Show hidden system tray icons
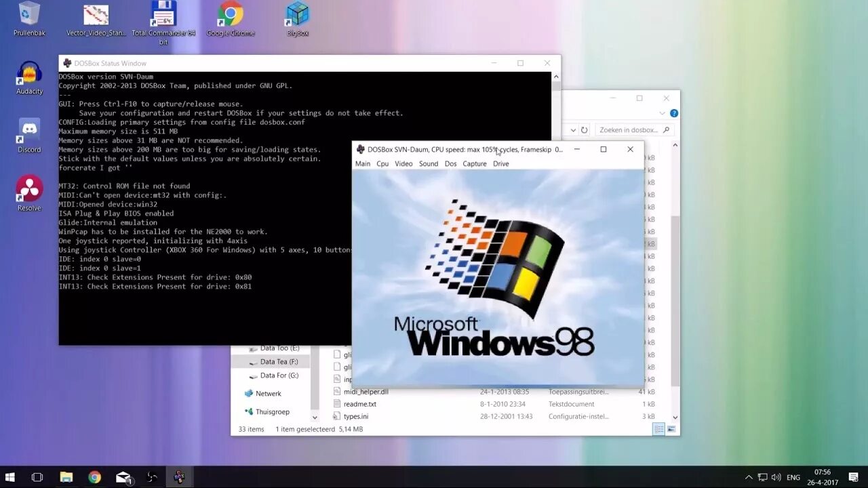868x488 pixels. pyautogui.click(x=749, y=477)
